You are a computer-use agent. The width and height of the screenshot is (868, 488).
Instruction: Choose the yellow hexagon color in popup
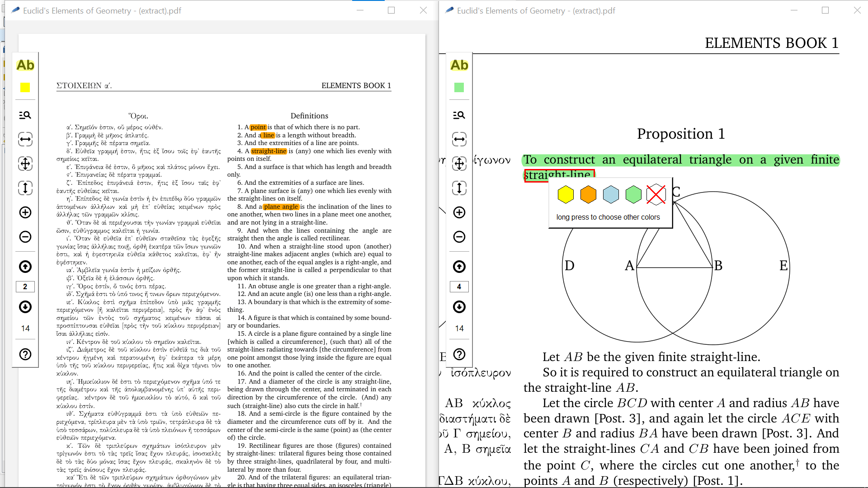tap(566, 195)
